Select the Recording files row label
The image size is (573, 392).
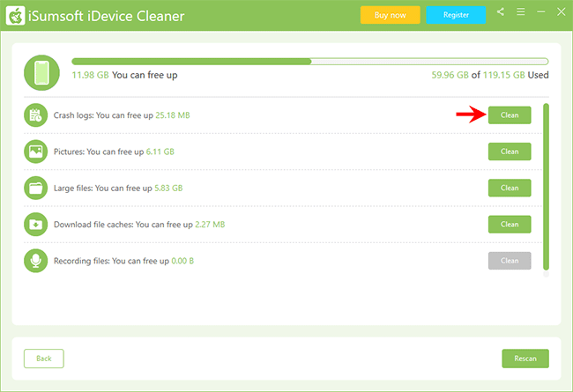pos(123,261)
